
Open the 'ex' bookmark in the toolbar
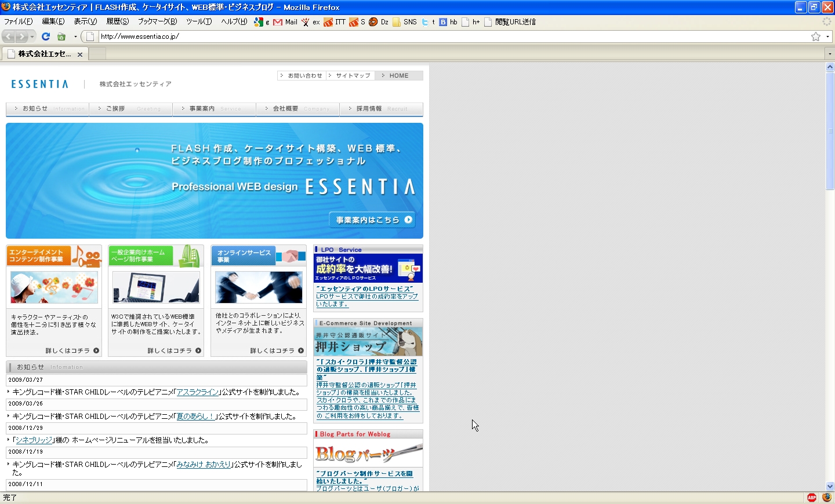(x=310, y=22)
